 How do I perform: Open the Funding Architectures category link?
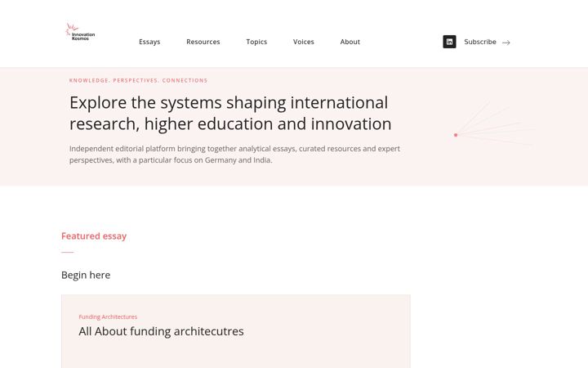(x=108, y=317)
